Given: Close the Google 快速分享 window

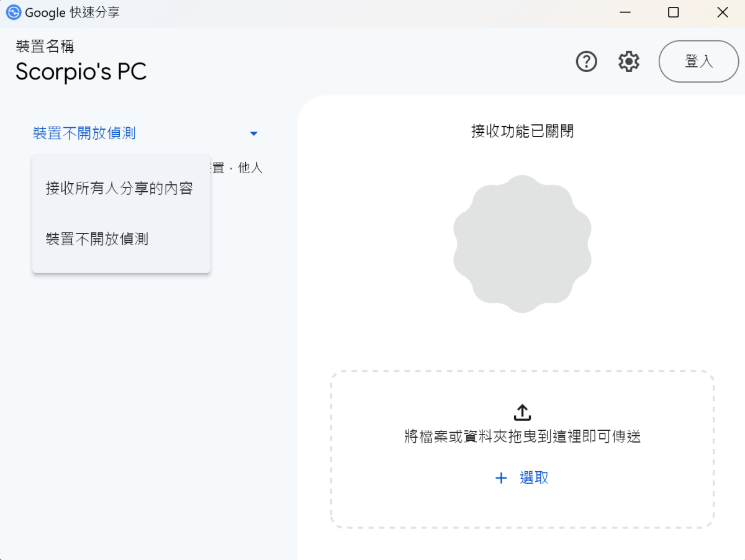Looking at the screenshot, I should [x=722, y=12].
